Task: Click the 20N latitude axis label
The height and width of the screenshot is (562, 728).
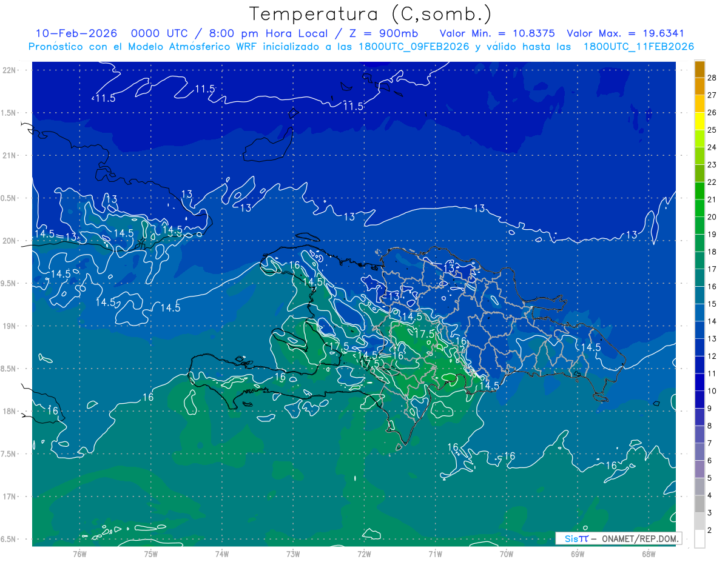Action: [x=10, y=241]
